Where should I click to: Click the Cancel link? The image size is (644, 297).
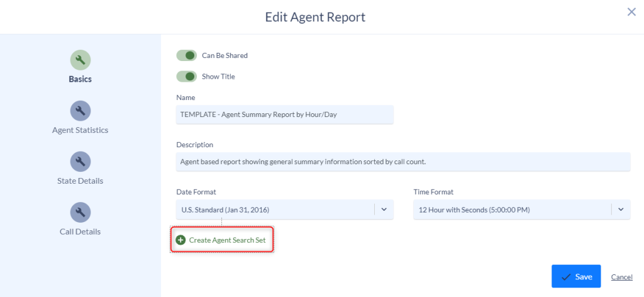[x=622, y=277]
